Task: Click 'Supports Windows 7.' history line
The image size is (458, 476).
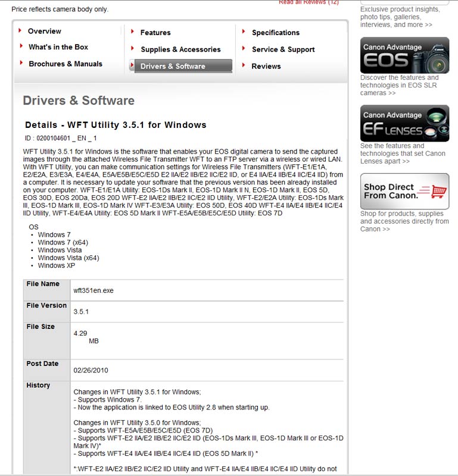Action: (108, 400)
